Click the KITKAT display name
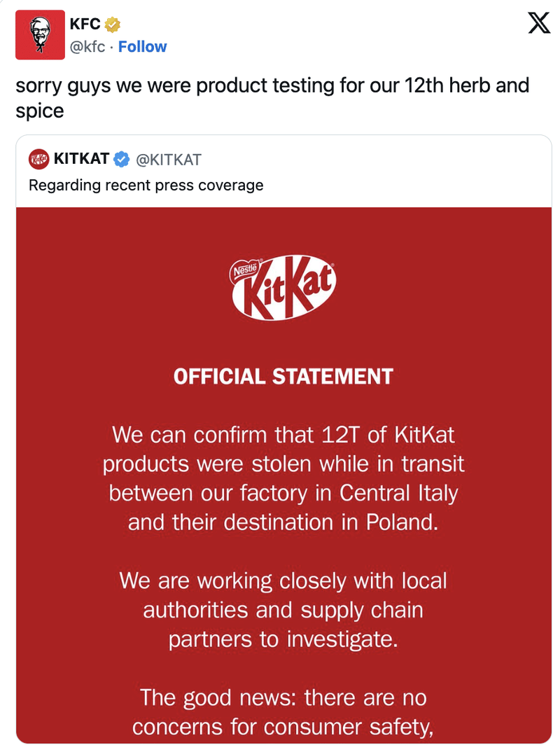 (x=81, y=159)
